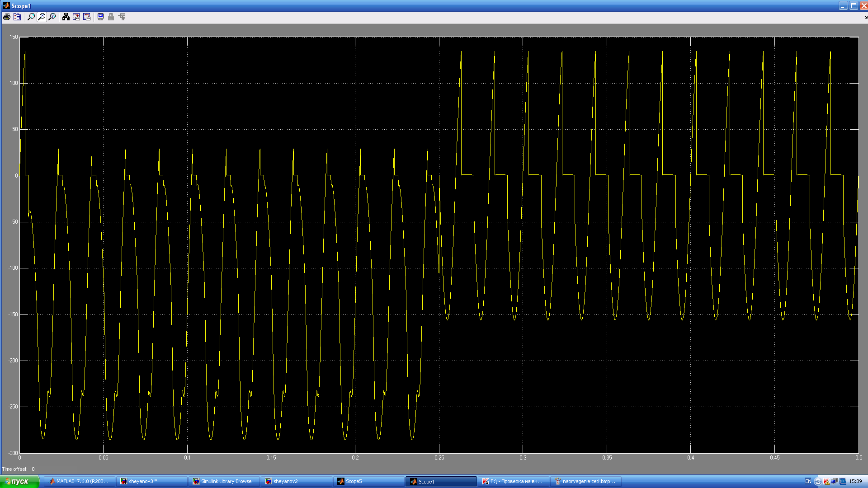Toggle floating scope icon
The image size is (868, 488).
pos(100,17)
